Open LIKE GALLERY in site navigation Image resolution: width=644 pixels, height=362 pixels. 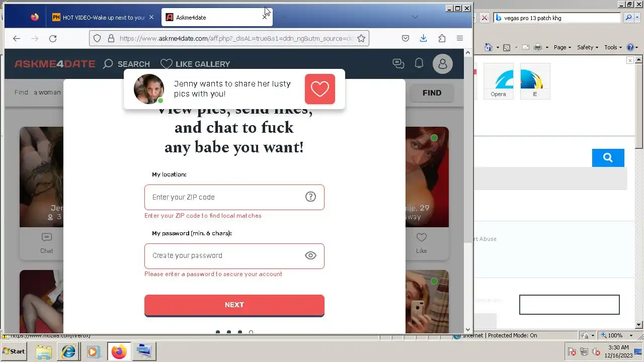point(195,64)
